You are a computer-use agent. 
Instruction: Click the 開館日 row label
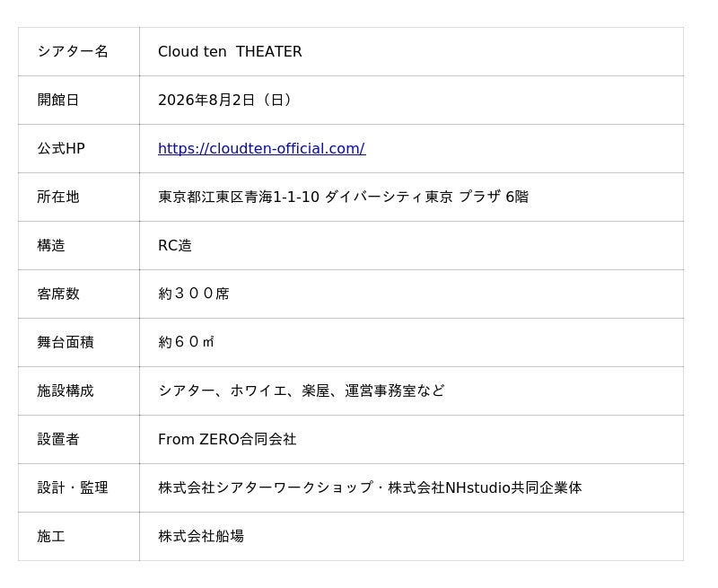tap(58, 100)
